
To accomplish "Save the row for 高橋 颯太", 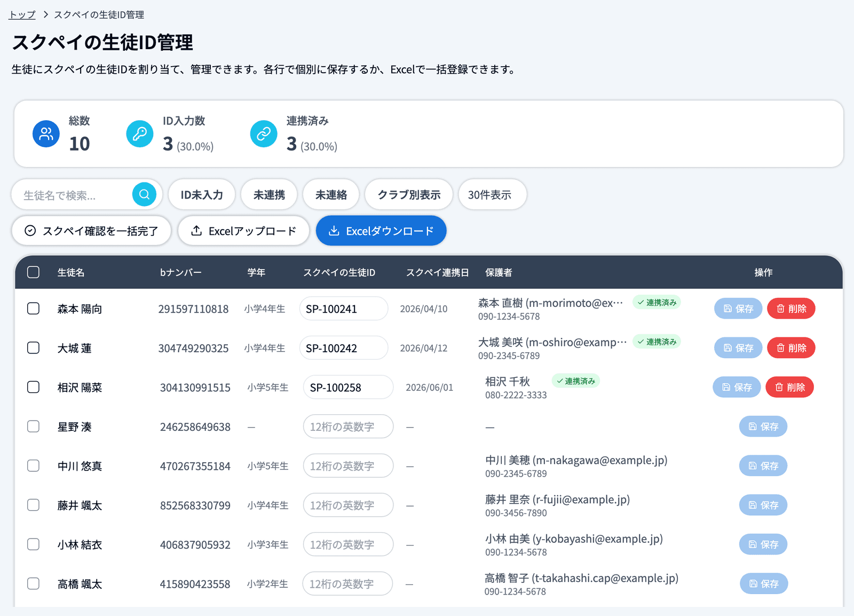I will [764, 584].
